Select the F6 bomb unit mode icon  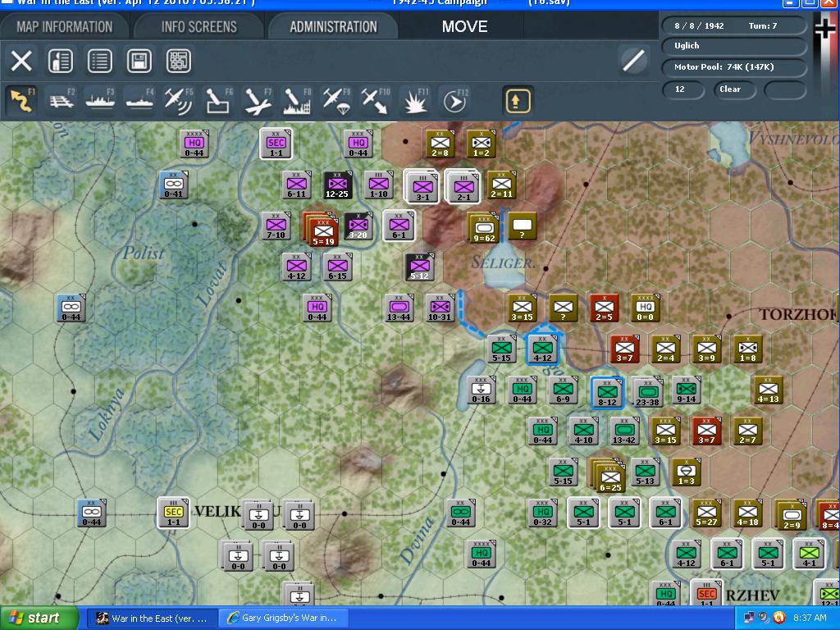(218, 101)
